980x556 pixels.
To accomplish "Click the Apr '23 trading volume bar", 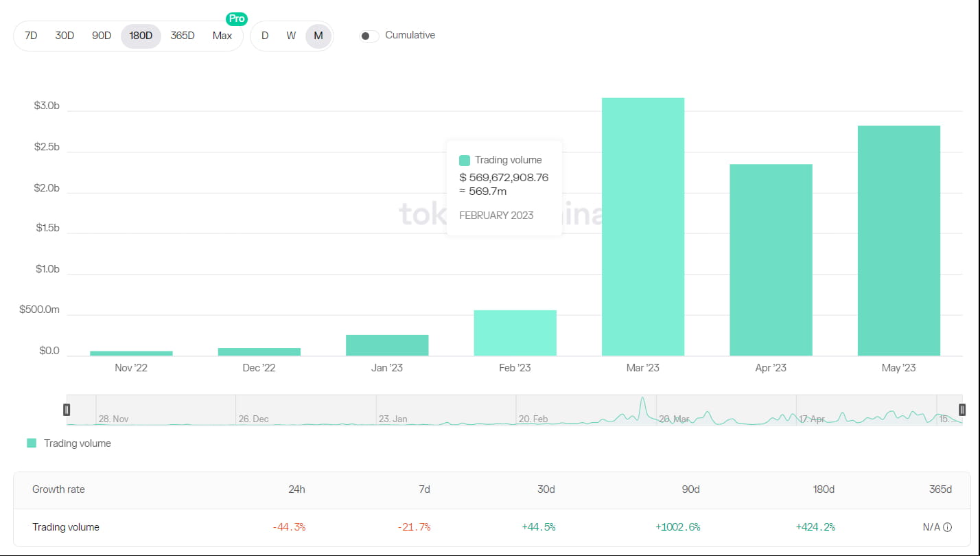I will click(771, 259).
